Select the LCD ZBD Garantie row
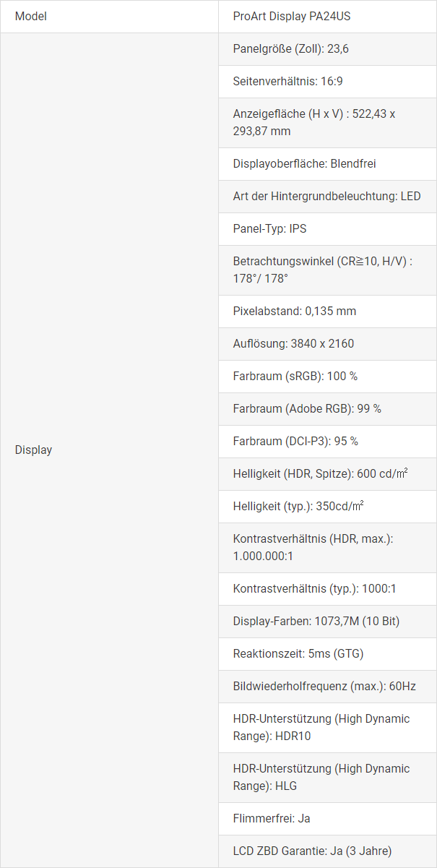Viewport: 437px width, 868px height. [312, 851]
